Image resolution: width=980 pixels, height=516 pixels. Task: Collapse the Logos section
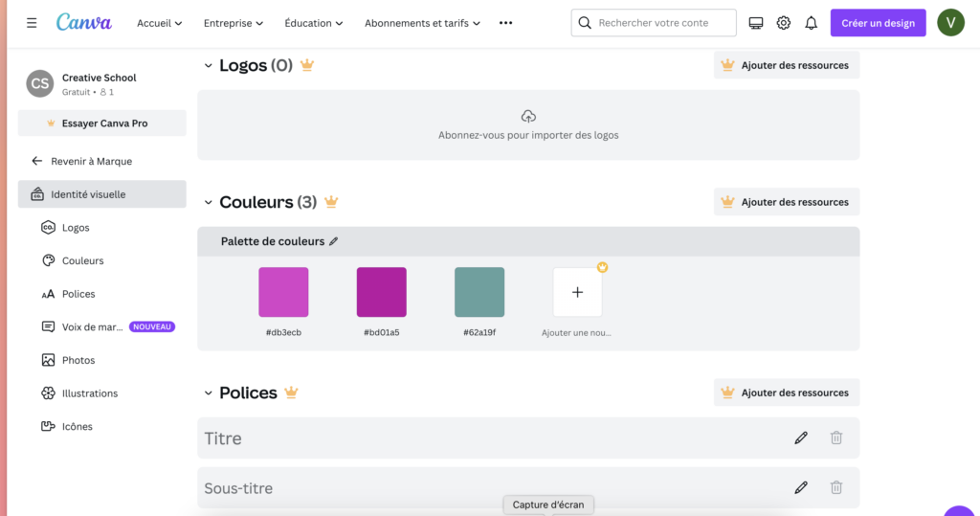(207, 65)
